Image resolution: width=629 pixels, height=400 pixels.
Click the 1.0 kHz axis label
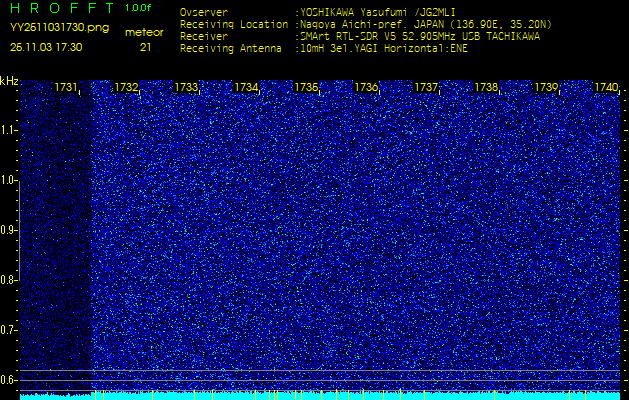[x=9, y=180]
